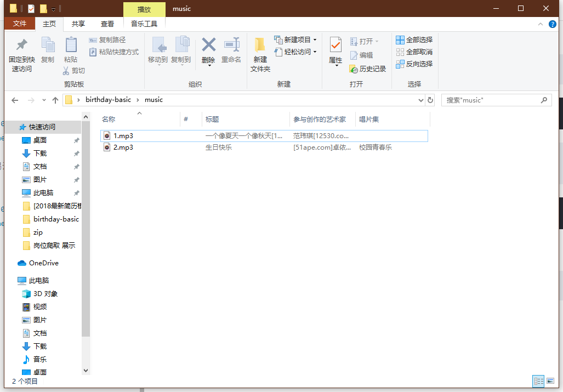
Task: Switch to the details view layout icon
Action: pos(538,380)
